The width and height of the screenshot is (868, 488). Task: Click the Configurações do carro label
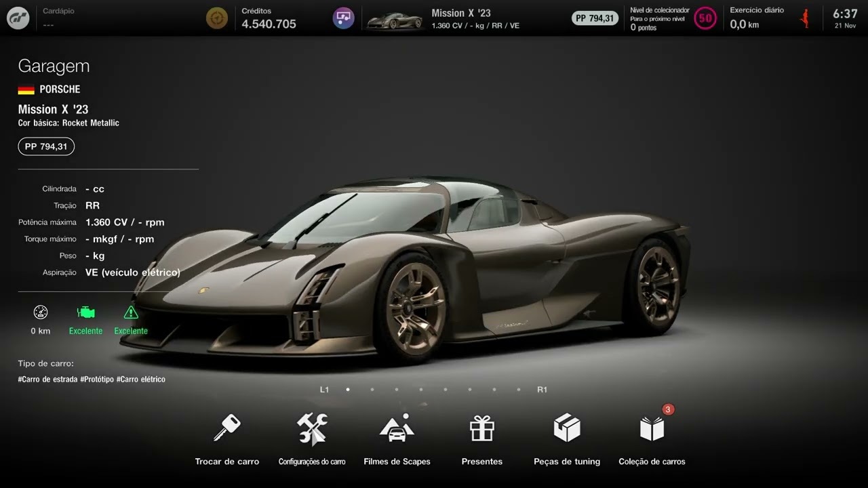[x=312, y=462]
